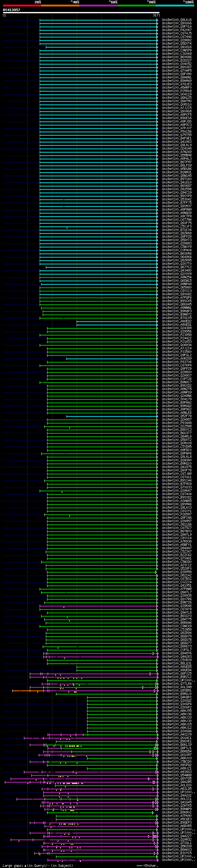Select the UniRef100_P25818 label

pyautogui.click(x=177, y=91)
